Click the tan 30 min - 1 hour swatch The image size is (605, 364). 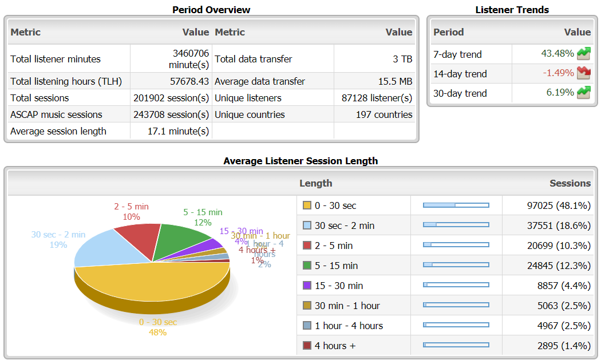[x=307, y=306]
